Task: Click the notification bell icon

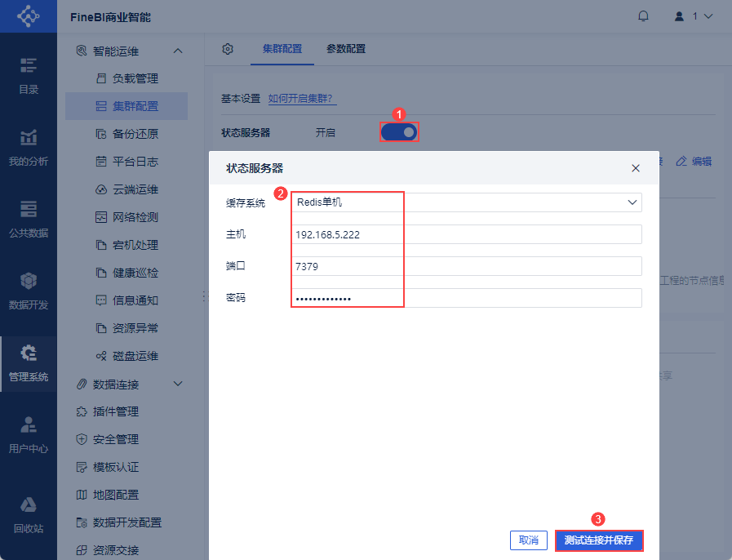Action: tap(643, 16)
